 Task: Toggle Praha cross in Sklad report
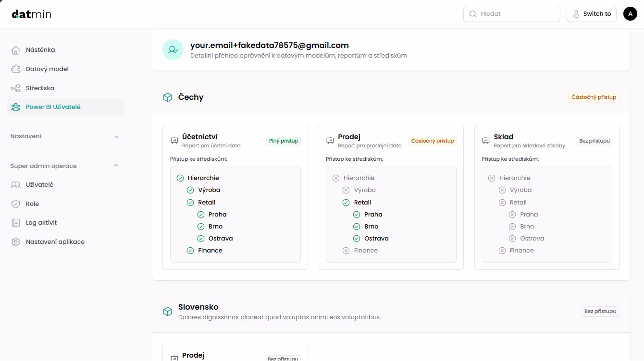(512, 215)
